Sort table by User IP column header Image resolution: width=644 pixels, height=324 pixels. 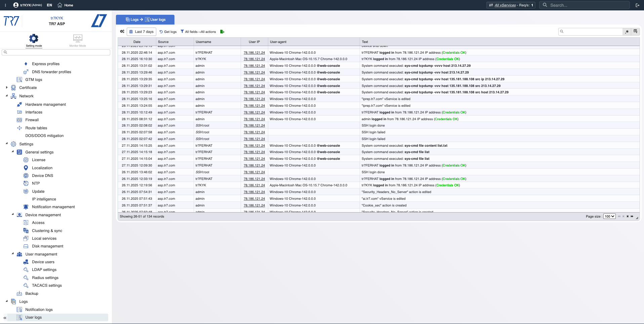click(254, 42)
